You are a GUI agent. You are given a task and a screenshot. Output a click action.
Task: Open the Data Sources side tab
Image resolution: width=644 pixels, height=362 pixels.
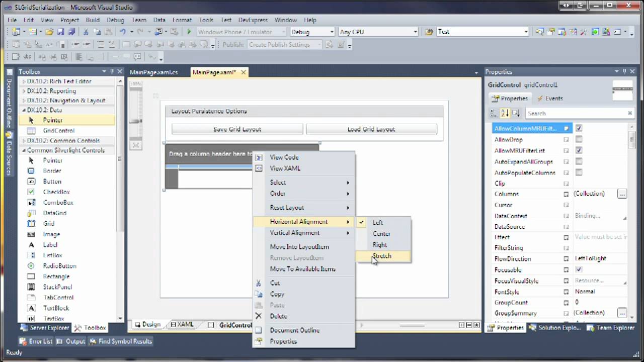(x=9, y=153)
